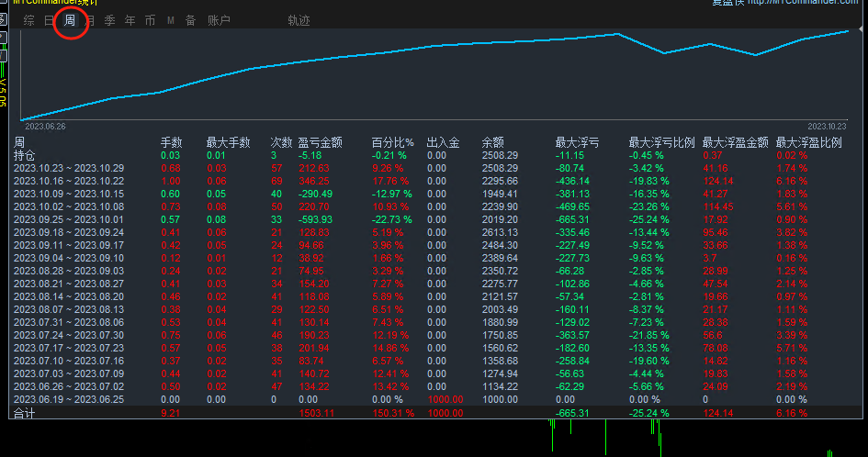Open the 备 tab
The height and width of the screenshot is (457, 868).
(190, 20)
